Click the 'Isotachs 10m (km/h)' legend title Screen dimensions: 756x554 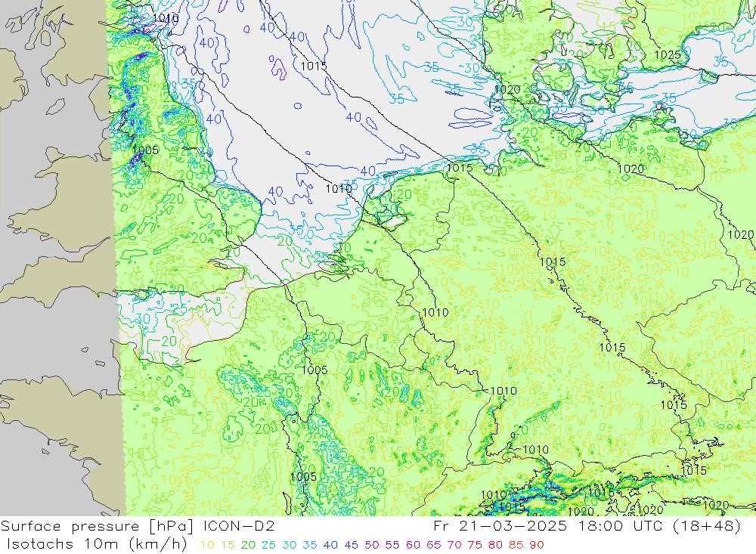click(97, 544)
